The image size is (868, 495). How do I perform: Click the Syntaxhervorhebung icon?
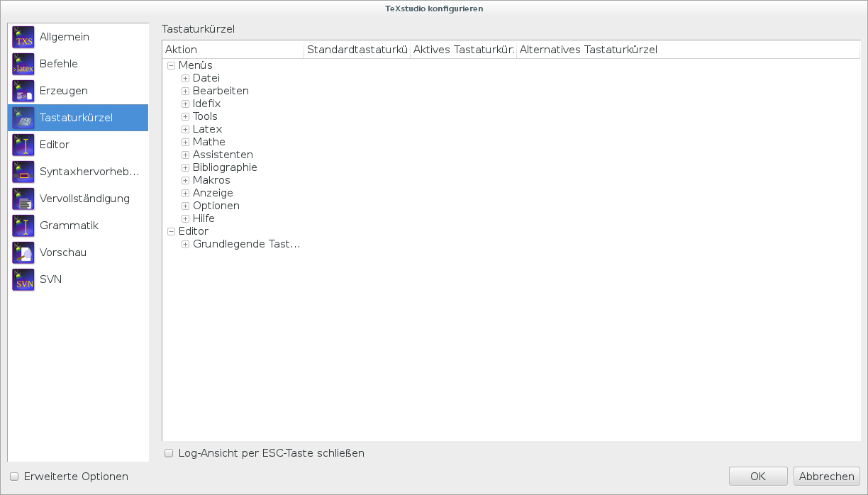pyautogui.click(x=23, y=172)
